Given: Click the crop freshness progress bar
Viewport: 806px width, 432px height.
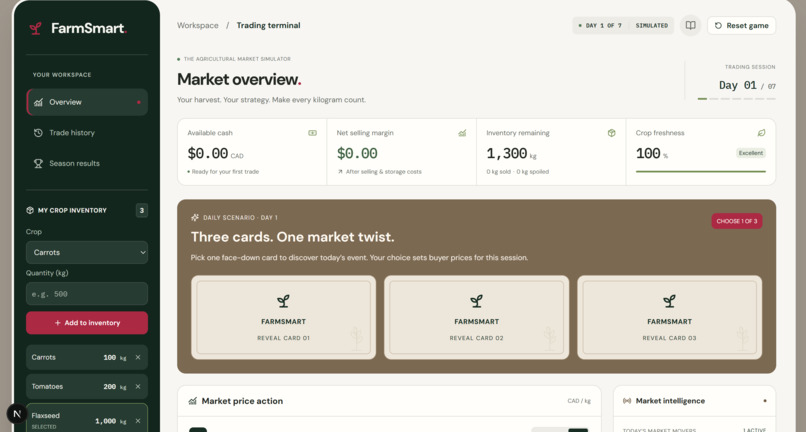Looking at the screenshot, I should click(701, 171).
